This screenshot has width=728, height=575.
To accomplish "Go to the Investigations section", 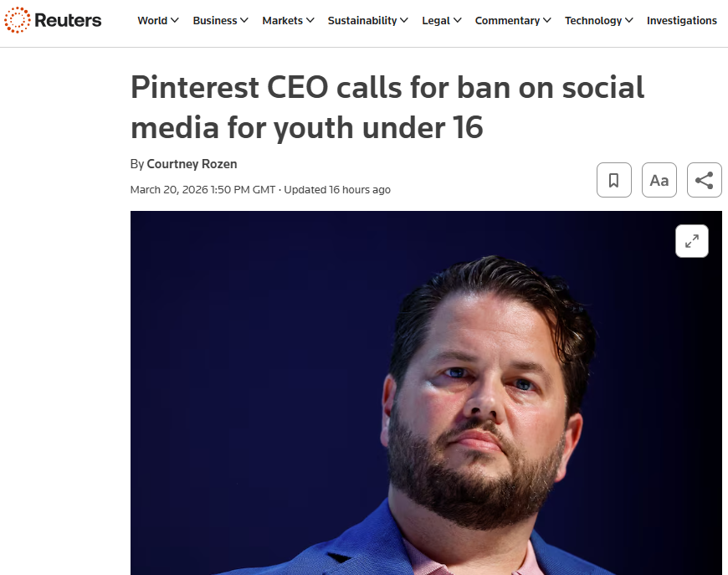I will 681,20.
